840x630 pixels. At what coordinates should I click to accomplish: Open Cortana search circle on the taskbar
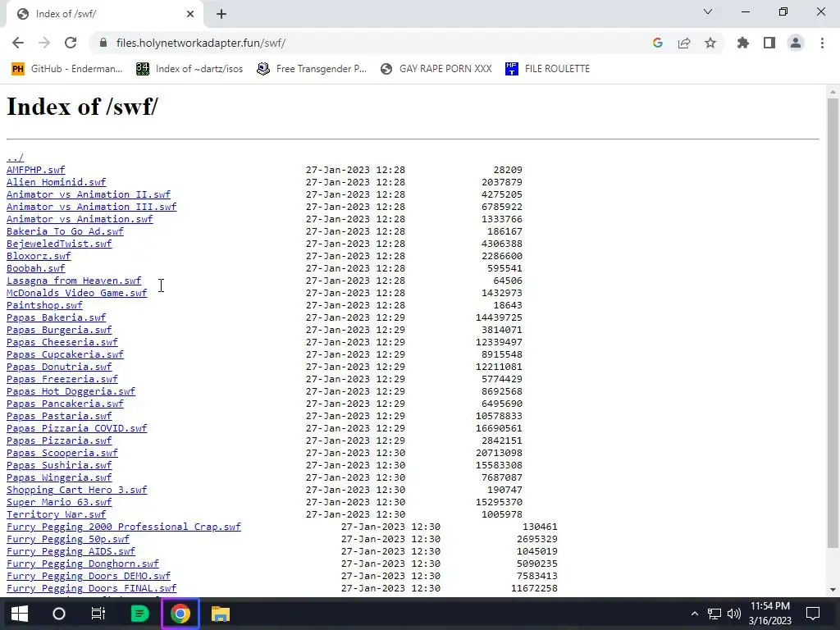click(x=59, y=614)
